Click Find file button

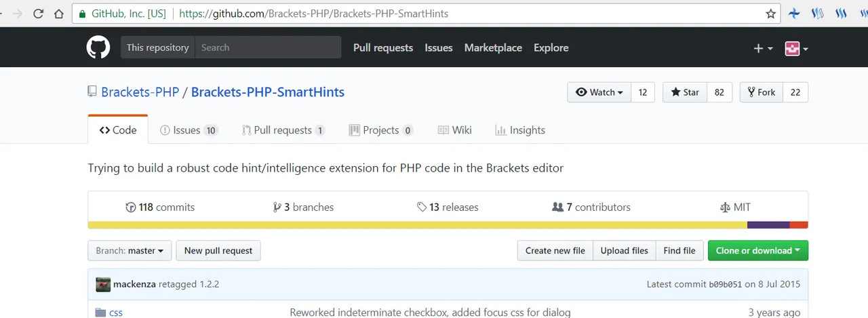coord(679,250)
